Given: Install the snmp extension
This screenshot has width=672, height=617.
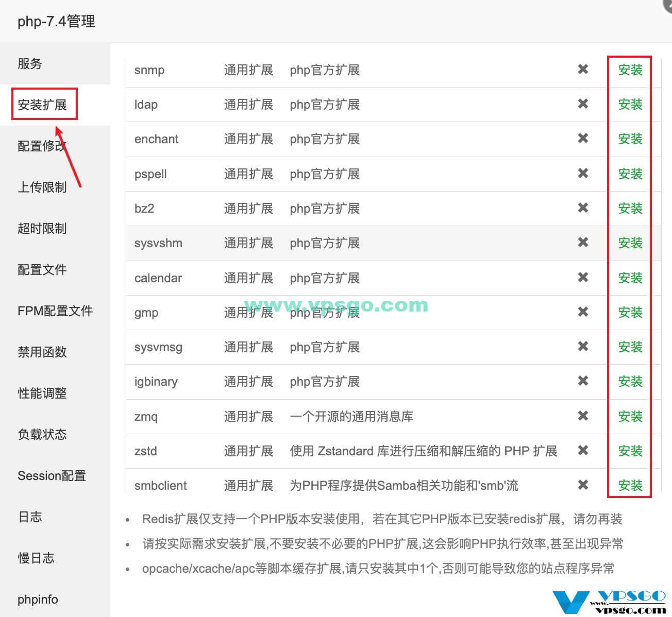Looking at the screenshot, I should coord(630,70).
